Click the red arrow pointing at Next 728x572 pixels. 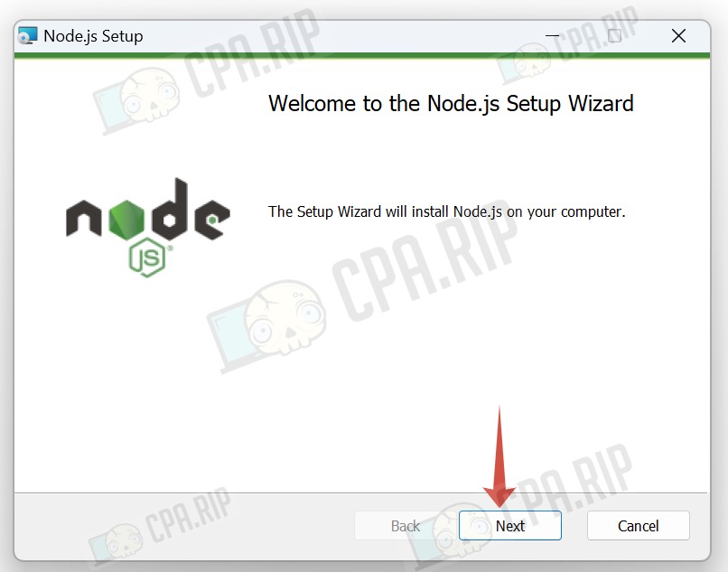499,456
